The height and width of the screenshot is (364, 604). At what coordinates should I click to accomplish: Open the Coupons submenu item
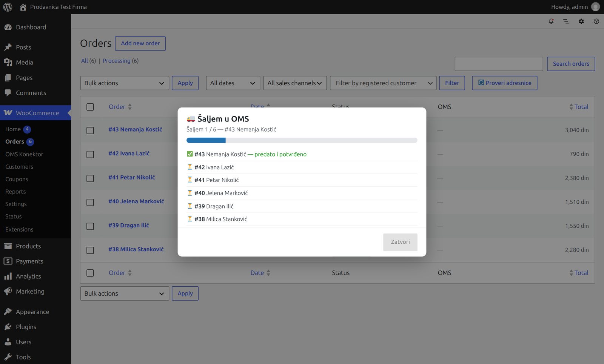click(x=17, y=179)
